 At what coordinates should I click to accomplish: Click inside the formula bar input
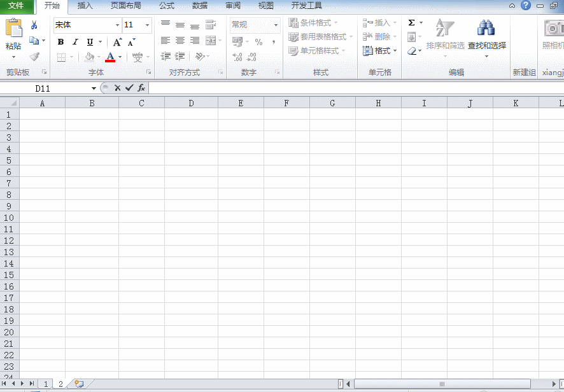[x=356, y=88]
